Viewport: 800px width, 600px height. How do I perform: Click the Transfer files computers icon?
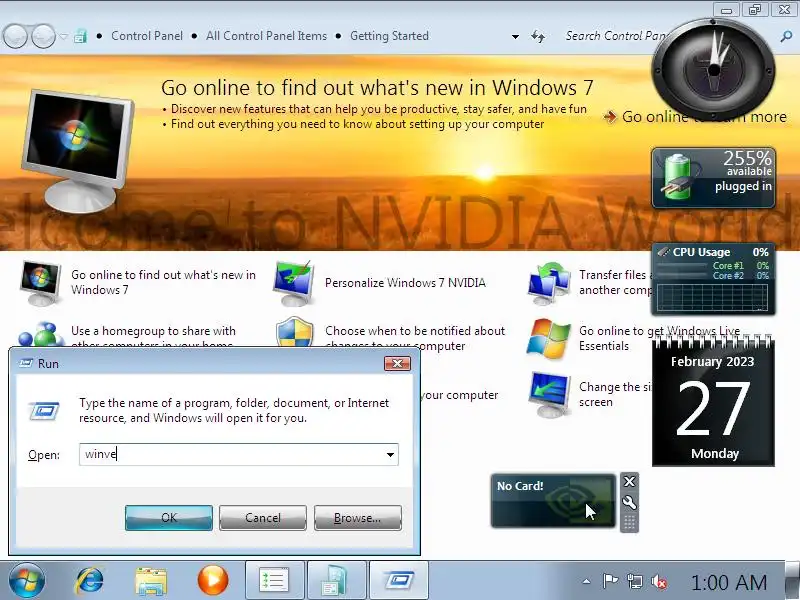[549, 283]
